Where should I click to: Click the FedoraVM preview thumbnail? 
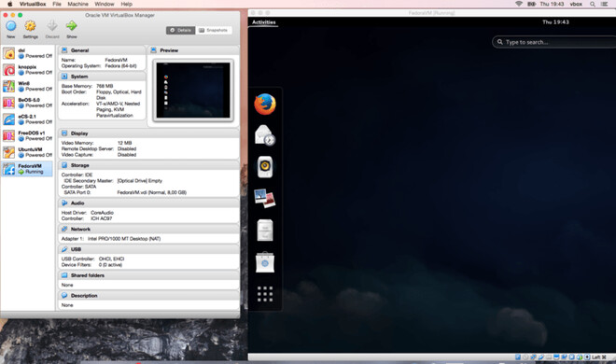click(193, 91)
